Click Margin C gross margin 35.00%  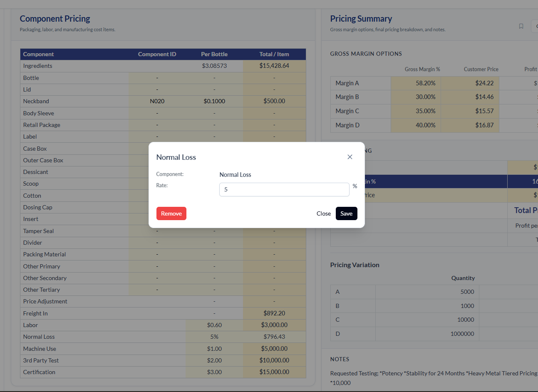coord(425,111)
